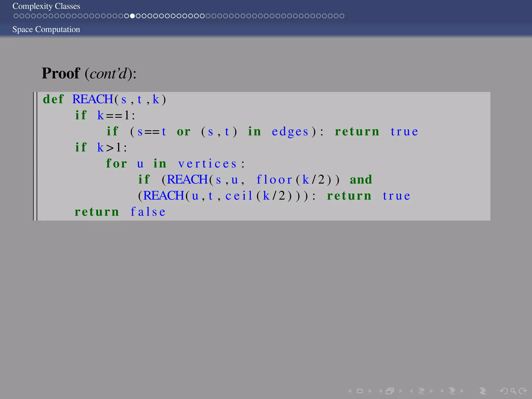Click the 'ceil(k/2)))' expression
Viewport: 532px width, 399px height.
click(267, 196)
